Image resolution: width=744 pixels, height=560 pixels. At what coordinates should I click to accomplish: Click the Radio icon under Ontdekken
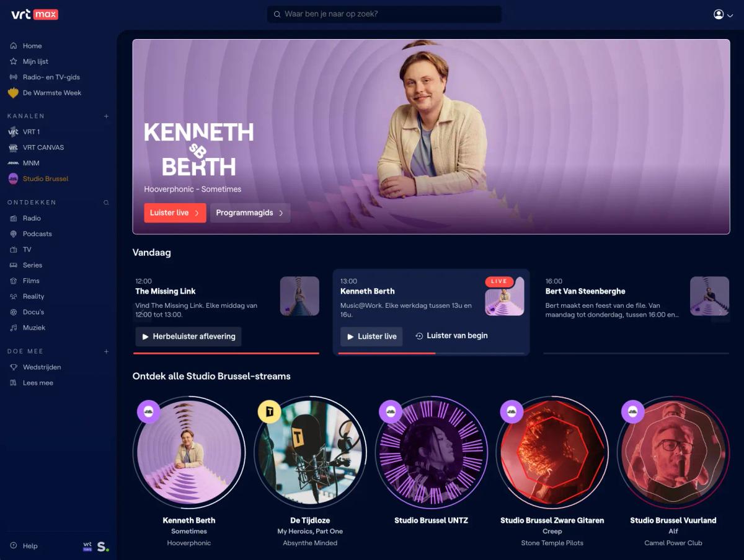(13, 218)
